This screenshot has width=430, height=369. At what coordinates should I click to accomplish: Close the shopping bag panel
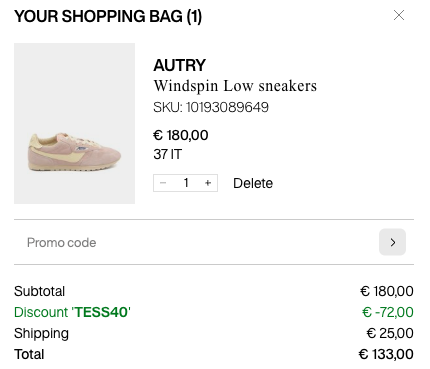click(x=399, y=15)
